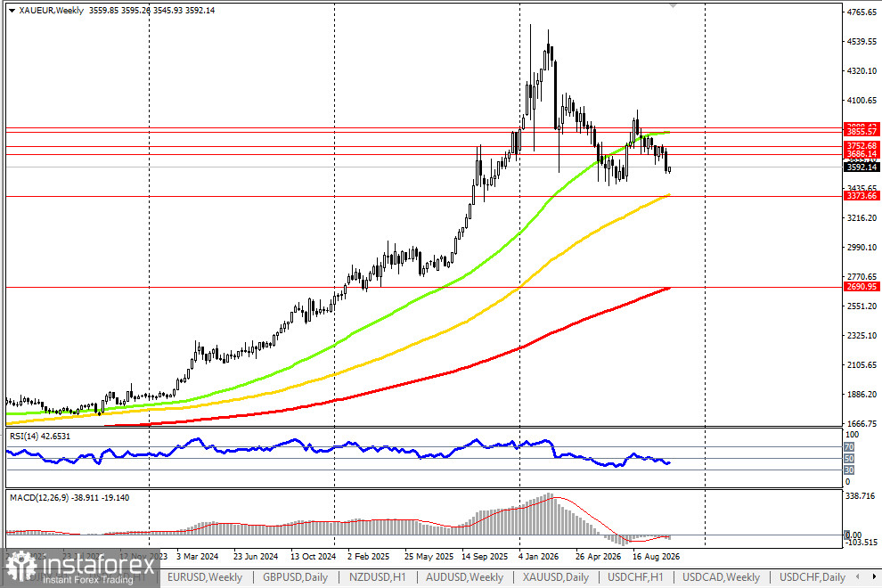This screenshot has height=588, width=882.
Task: Click the 13 Oct 2024 date label
Action: (313, 557)
